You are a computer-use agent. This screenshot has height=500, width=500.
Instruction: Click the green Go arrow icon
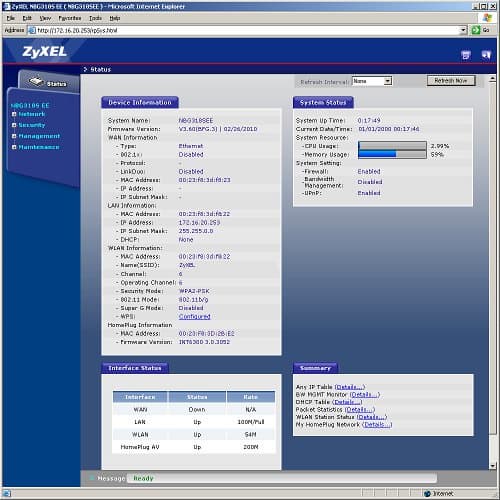(475, 30)
